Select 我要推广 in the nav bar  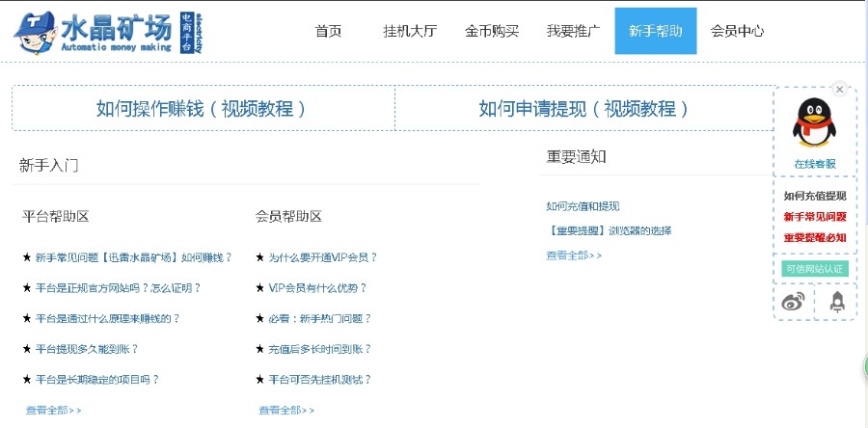[x=574, y=31]
